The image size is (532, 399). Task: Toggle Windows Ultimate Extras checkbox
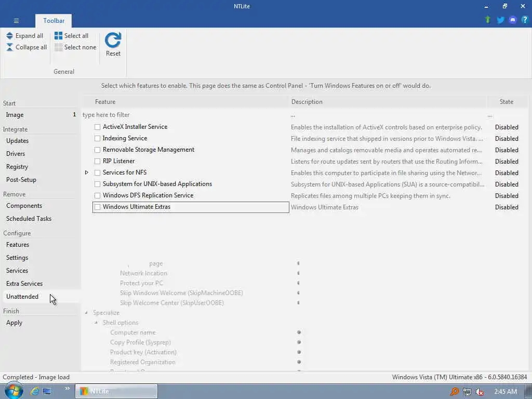pyautogui.click(x=97, y=207)
